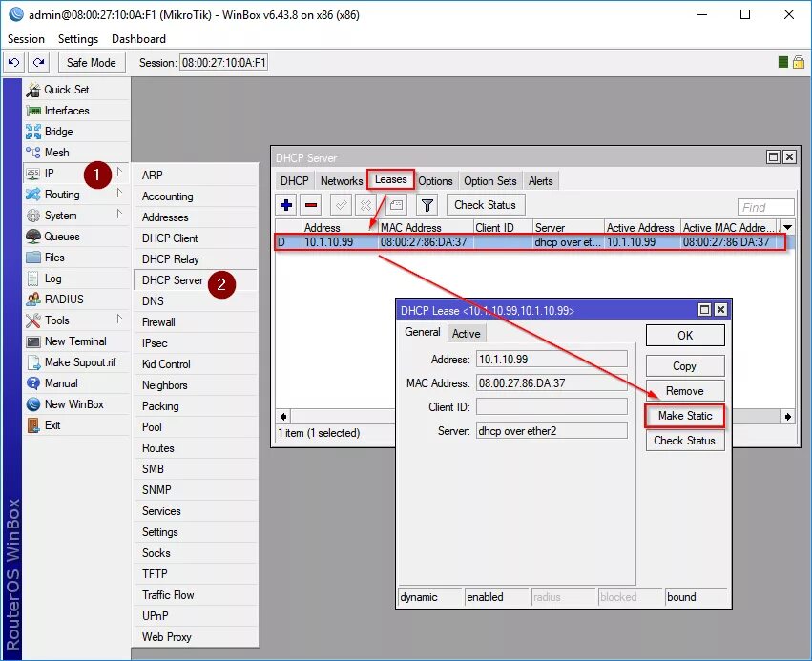Expand the IP submenu
Image resolution: width=812 pixels, height=661 pixels.
(76, 174)
